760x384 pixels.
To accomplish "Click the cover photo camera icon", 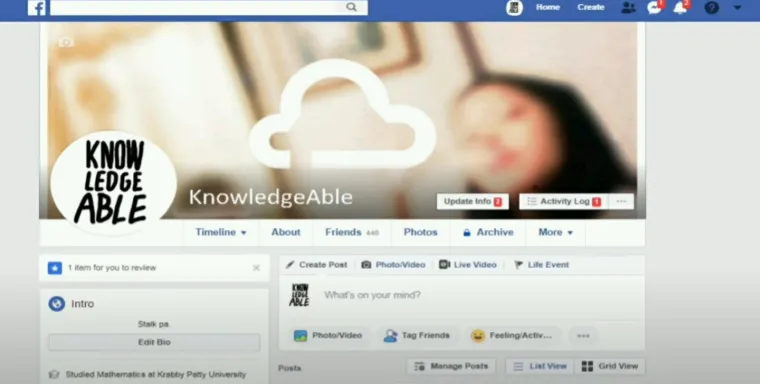I will click(66, 43).
